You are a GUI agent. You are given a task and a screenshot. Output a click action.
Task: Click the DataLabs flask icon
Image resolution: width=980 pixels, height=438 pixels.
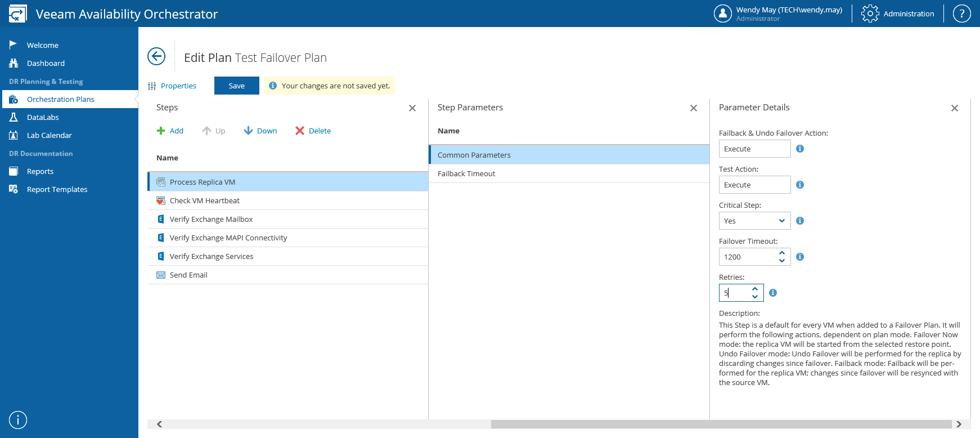coord(14,117)
